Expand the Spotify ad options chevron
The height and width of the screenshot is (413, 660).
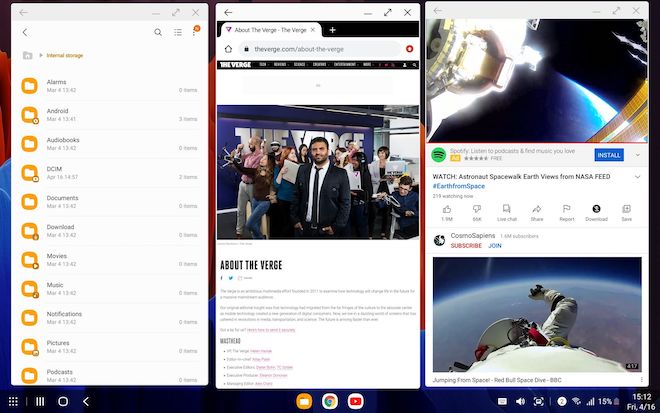coord(638,155)
